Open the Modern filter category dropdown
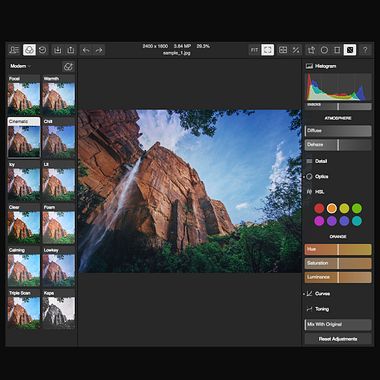This screenshot has height=380, width=380. click(x=20, y=66)
